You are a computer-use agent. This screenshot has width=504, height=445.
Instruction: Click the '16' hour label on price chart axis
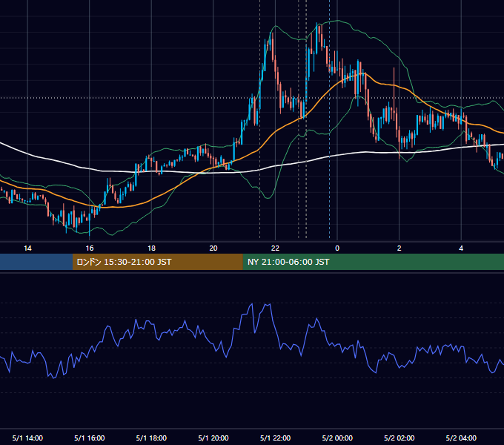(x=90, y=248)
